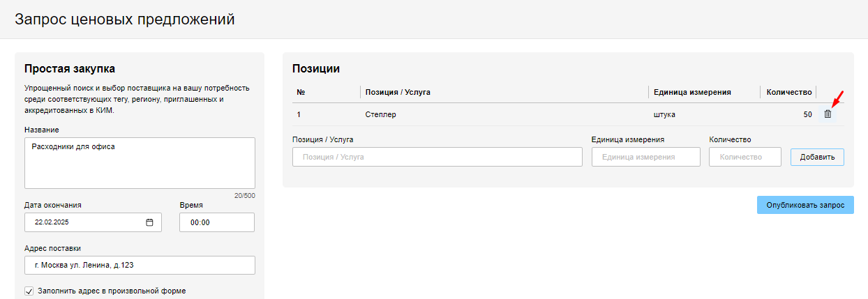The height and width of the screenshot is (299, 868).
Task: Click the Запрос ценовых предложений page title
Action: pos(125,20)
